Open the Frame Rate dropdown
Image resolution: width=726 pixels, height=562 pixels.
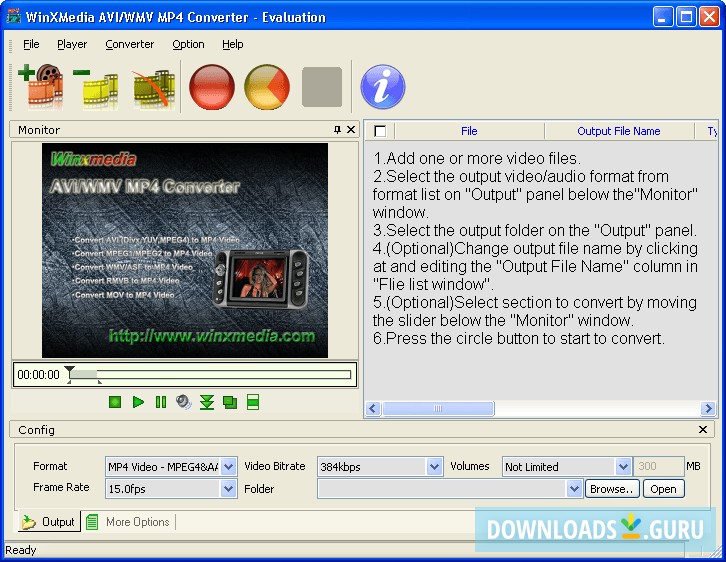(x=228, y=488)
